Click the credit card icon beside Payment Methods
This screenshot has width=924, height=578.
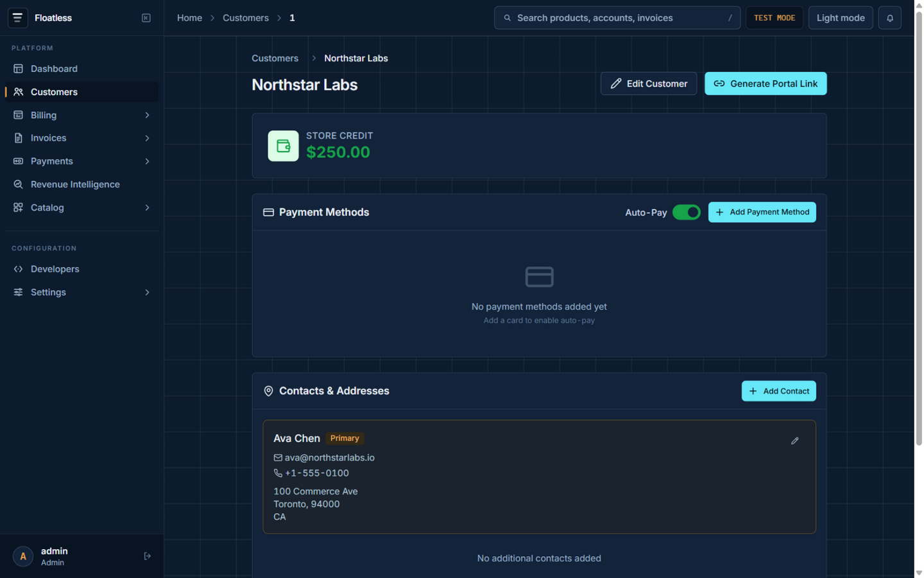click(x=268, y=213)
